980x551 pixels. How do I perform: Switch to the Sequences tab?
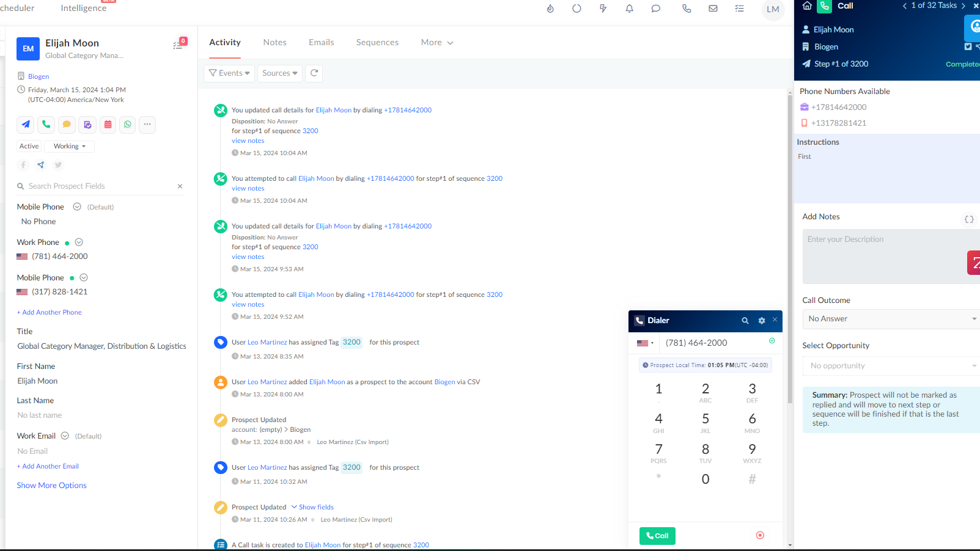(x=377, y=43)
